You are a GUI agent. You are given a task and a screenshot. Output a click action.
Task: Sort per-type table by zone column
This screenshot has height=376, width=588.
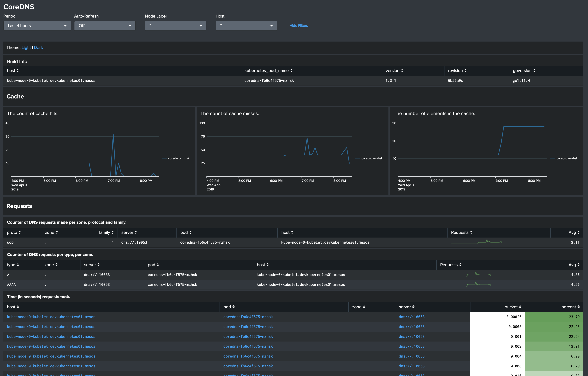(x=51, y=265)
